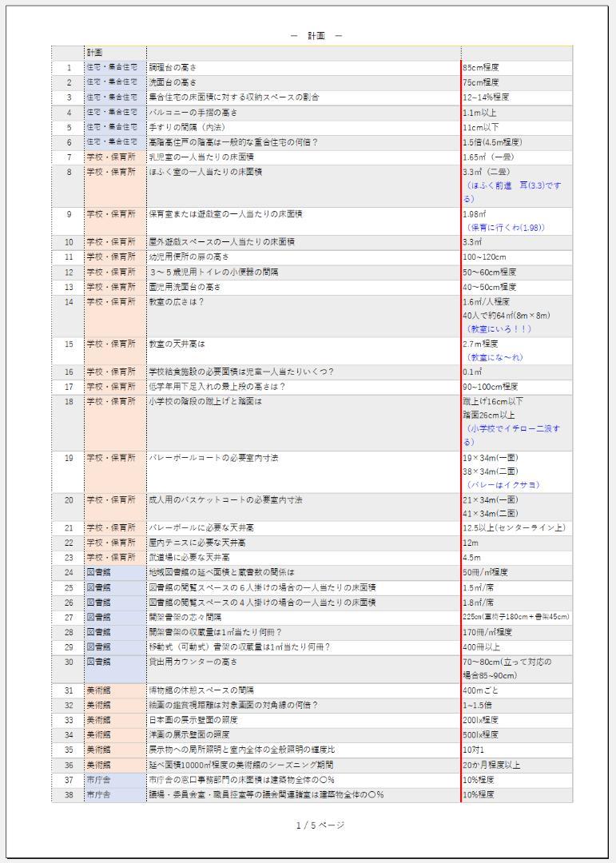
Task: Click the blue note "(教室にいろ！！)"
Action: click(x=499, y=329)
